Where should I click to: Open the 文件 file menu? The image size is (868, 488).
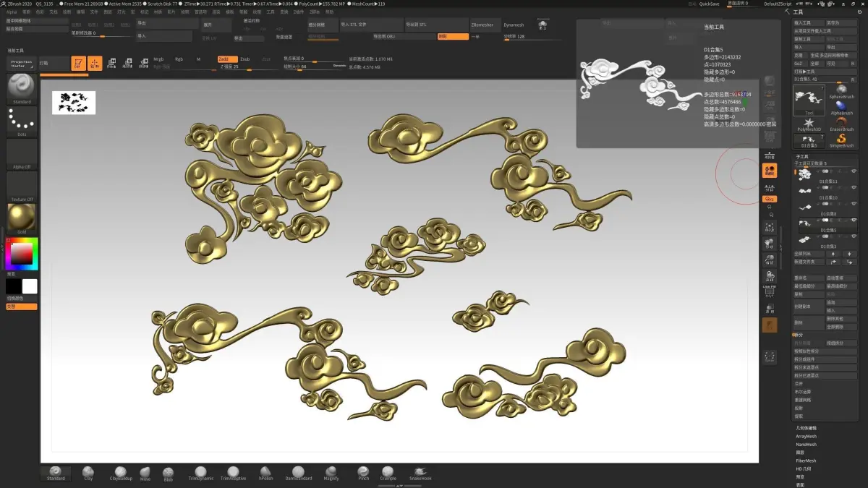point(94,12)
